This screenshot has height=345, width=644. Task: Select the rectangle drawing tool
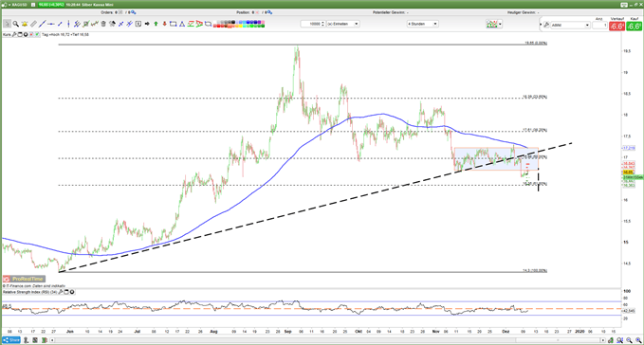[173, 24]
